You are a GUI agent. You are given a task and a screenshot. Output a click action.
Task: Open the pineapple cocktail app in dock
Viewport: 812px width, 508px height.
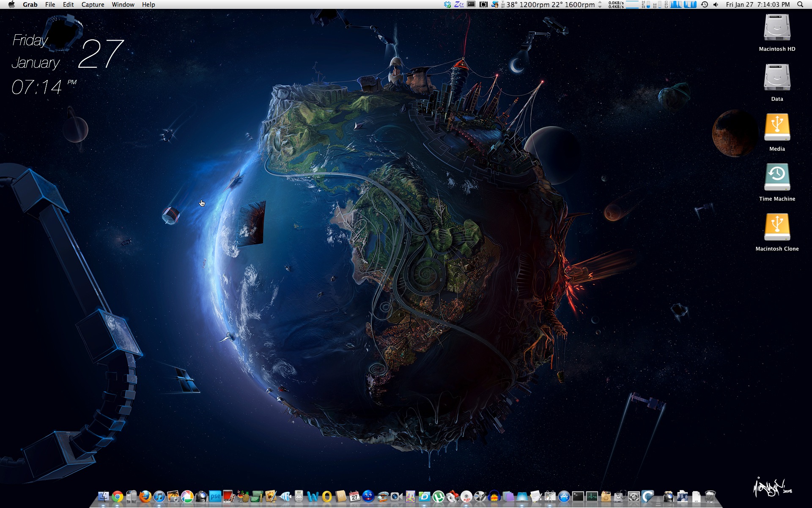(x=243, y=496)
